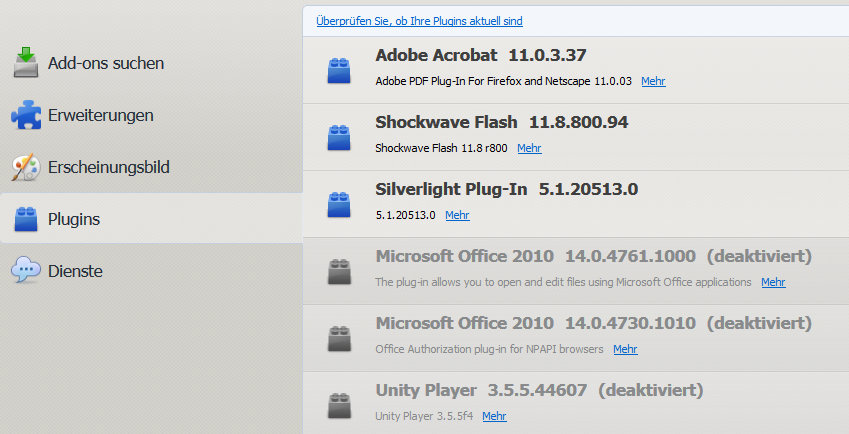Select the Microsoft Office 2010 14.0.4761.1000 entry
The width and height of the screenshot is (849, 434).
pyautogui.click(x=593, y=256)
